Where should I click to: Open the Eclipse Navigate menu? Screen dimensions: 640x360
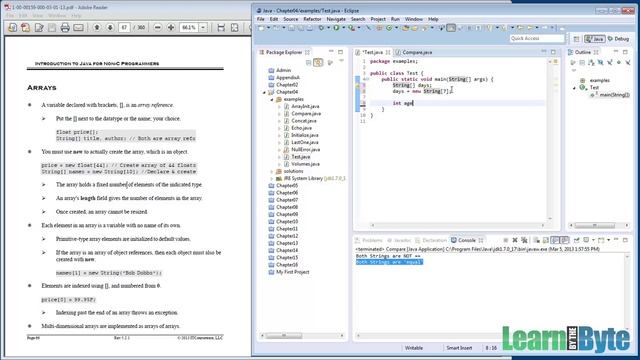pyautogui.click(x=336, y=19)
